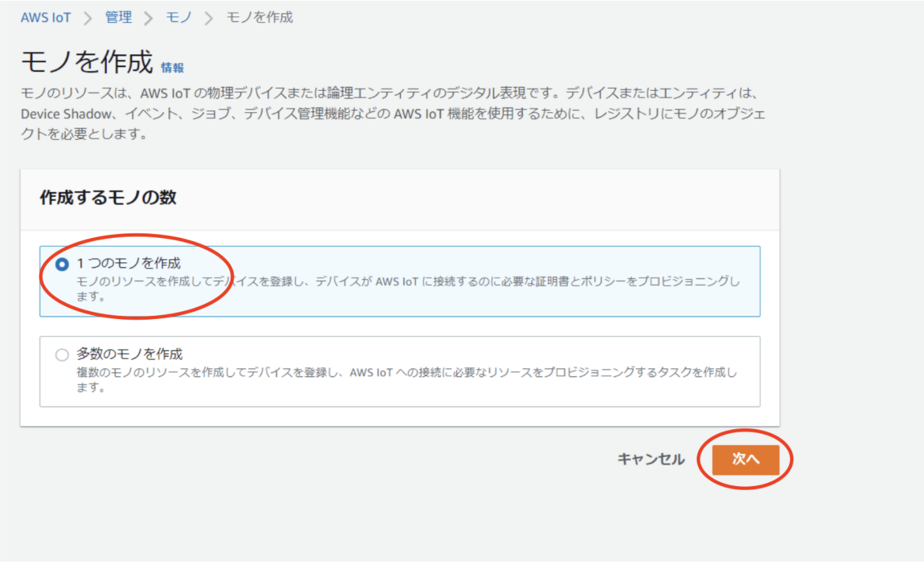Click the モノを作成 page title
The image size is (924, 564).
pyautogui.click(x=87, y=62)
